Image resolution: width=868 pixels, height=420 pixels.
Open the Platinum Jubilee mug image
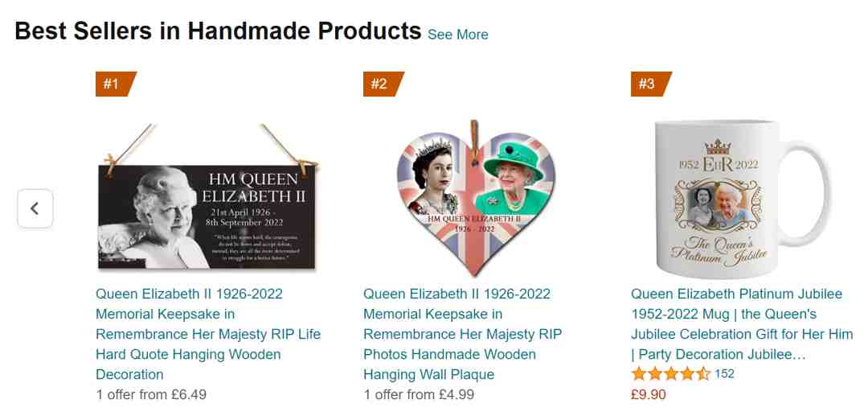pos(742,199)
